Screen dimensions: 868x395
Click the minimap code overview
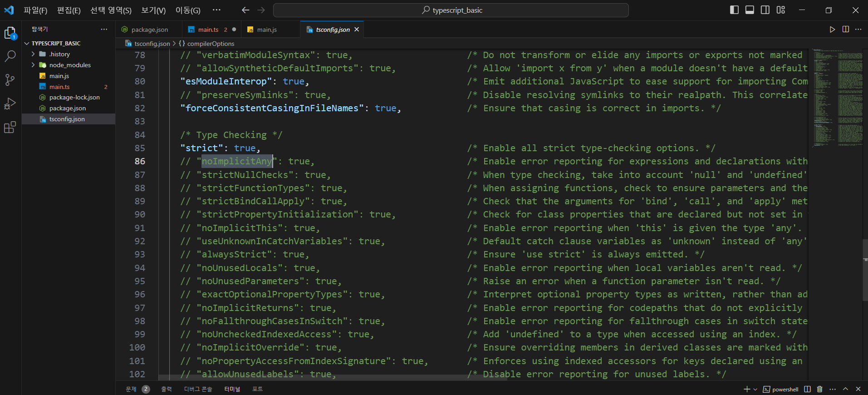tap(837, 98)
